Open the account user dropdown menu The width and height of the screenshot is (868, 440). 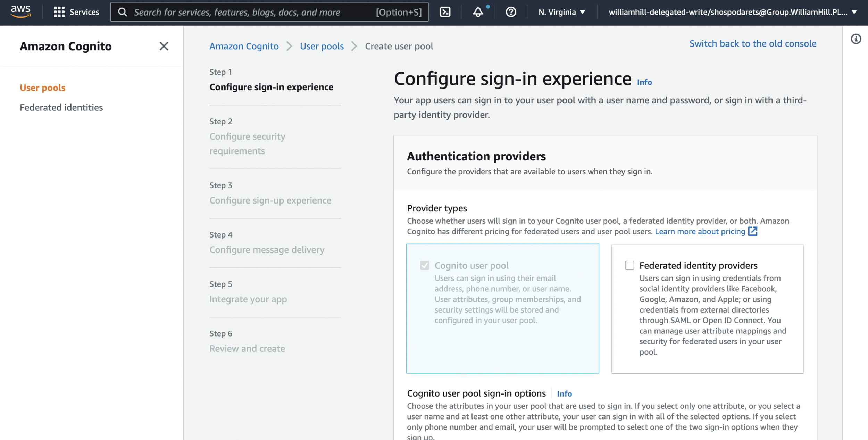[733, 12]
